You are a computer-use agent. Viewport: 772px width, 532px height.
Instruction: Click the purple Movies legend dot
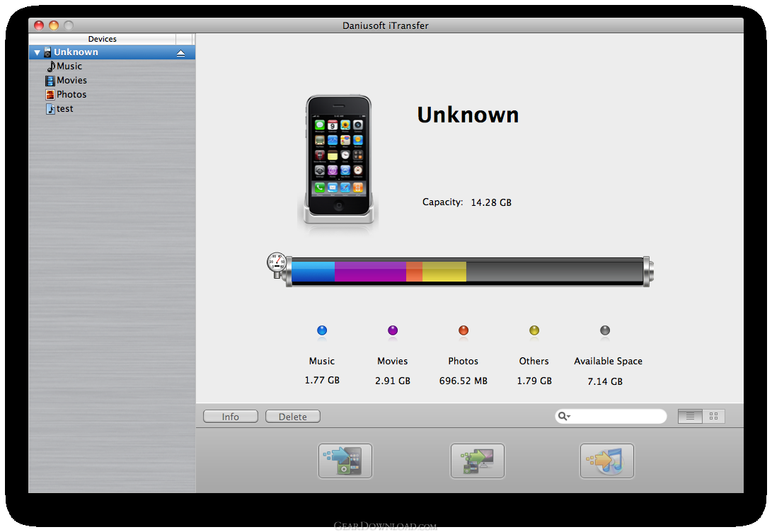coord(393,330)
